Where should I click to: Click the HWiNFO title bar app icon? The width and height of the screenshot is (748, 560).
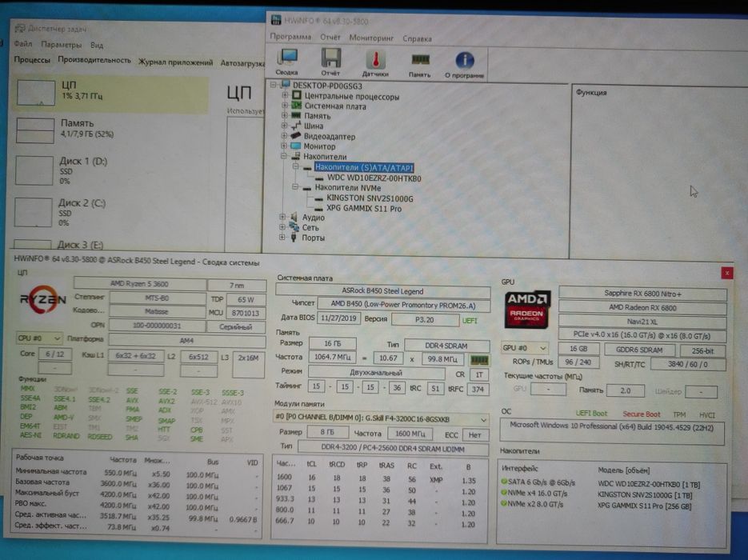276,20
